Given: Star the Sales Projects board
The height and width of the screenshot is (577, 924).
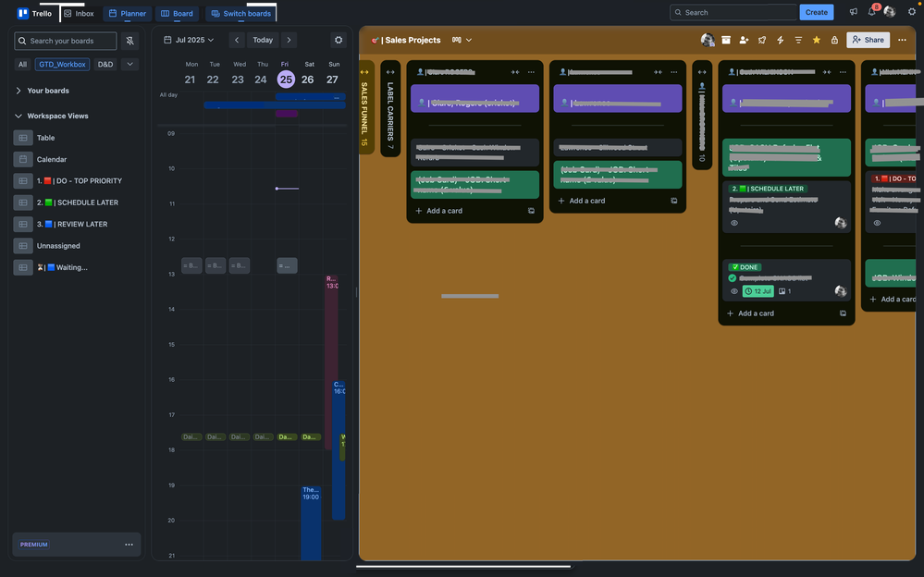Looking at the screenshot, I should tap(816, 40).
